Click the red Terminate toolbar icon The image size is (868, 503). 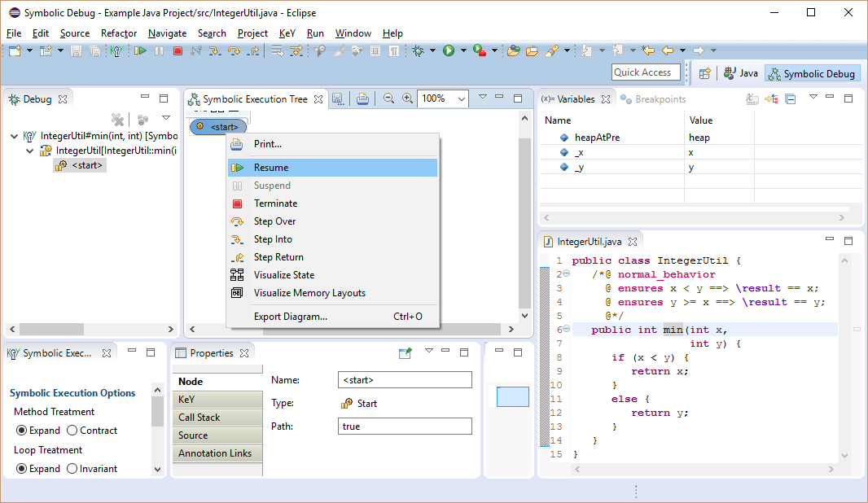pos(178,51)
